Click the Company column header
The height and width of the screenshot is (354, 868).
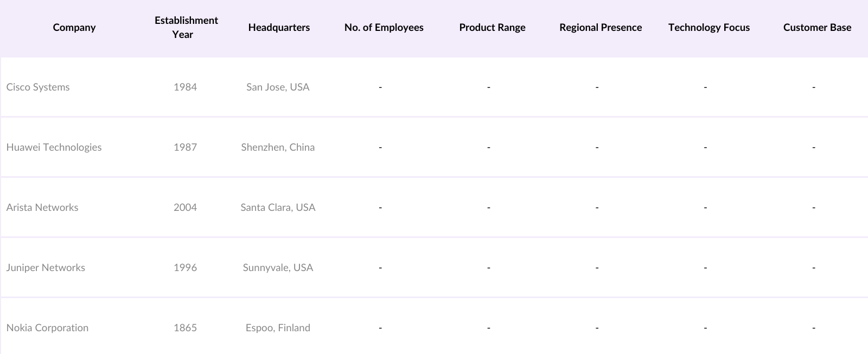pos(74,28)
